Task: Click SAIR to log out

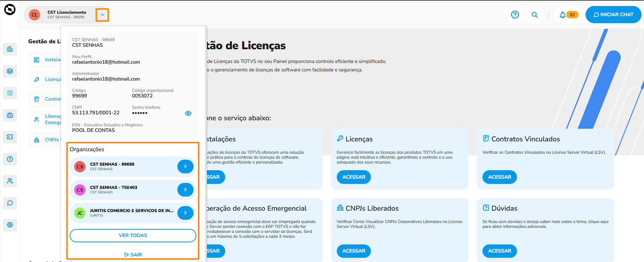Action: pyautogui.click(x=133, y=255)
